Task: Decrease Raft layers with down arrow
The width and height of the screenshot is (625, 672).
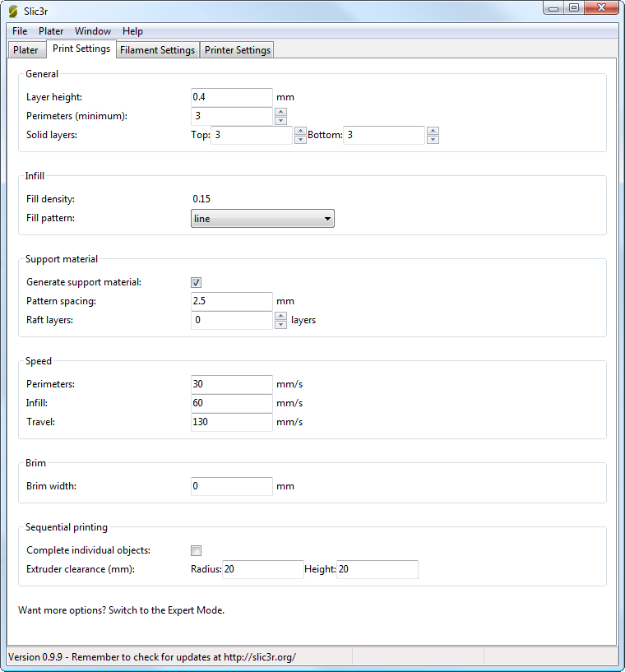Action: 281,324
